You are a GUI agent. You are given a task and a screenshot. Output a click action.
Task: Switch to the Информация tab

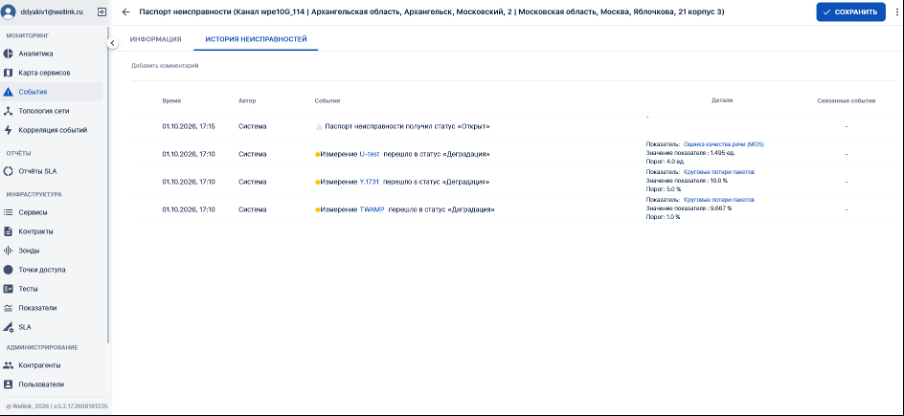pyautogui.click(x=156, y=39)
